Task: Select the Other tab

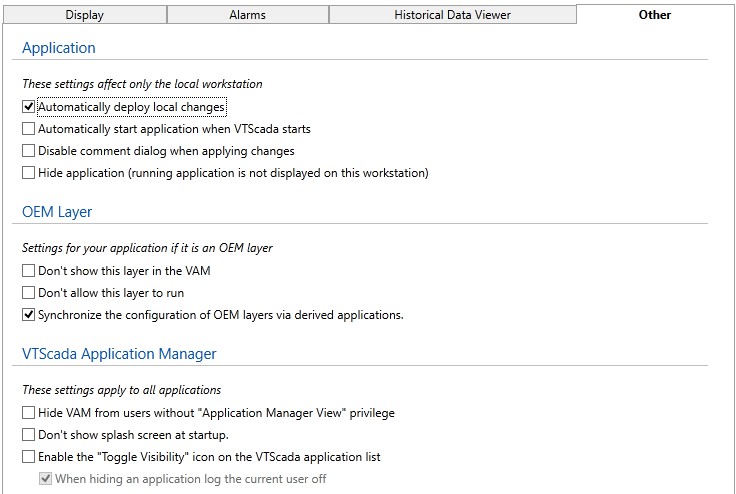Action: 655,15
